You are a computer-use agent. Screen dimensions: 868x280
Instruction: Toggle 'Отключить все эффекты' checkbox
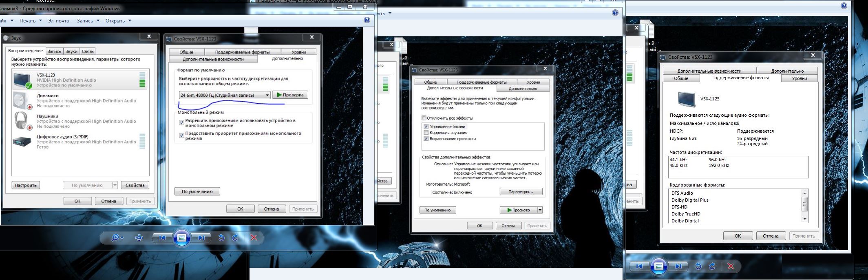click(x=424, y=118)
